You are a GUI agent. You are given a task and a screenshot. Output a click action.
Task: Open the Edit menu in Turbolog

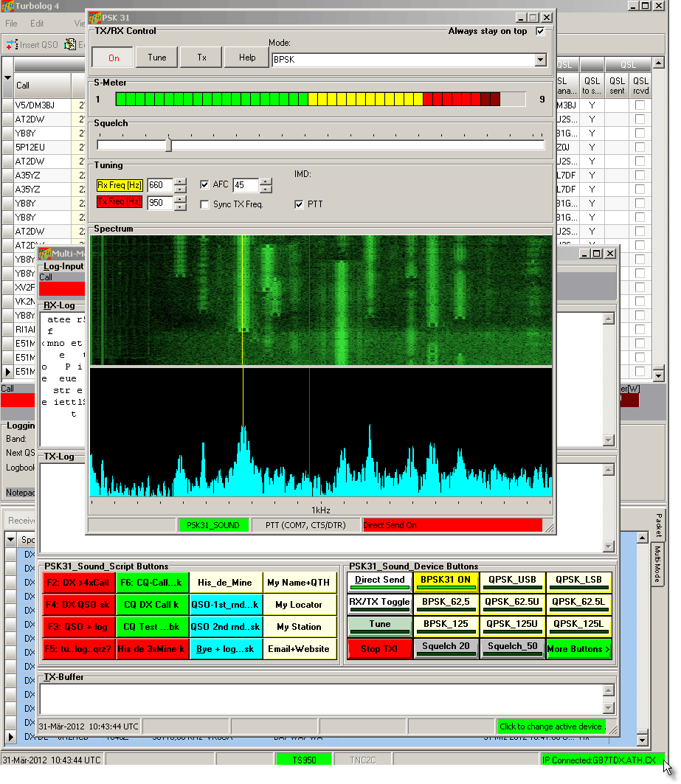pyautogui.click(x=37, y=24)
